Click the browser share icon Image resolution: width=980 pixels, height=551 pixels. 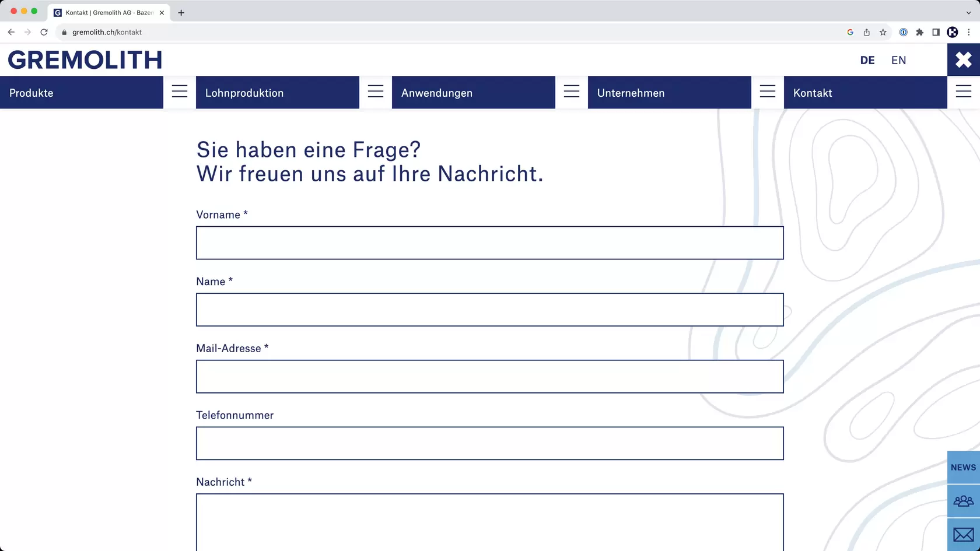866,32
